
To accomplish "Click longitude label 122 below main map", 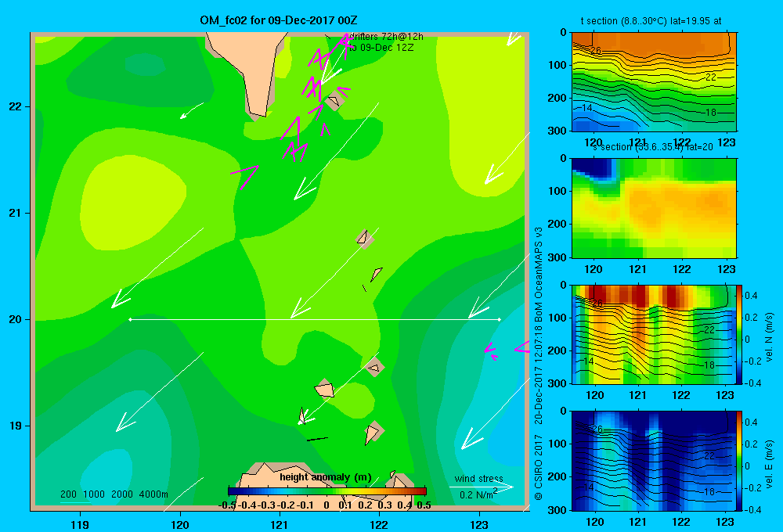I will tap(379, 524).
